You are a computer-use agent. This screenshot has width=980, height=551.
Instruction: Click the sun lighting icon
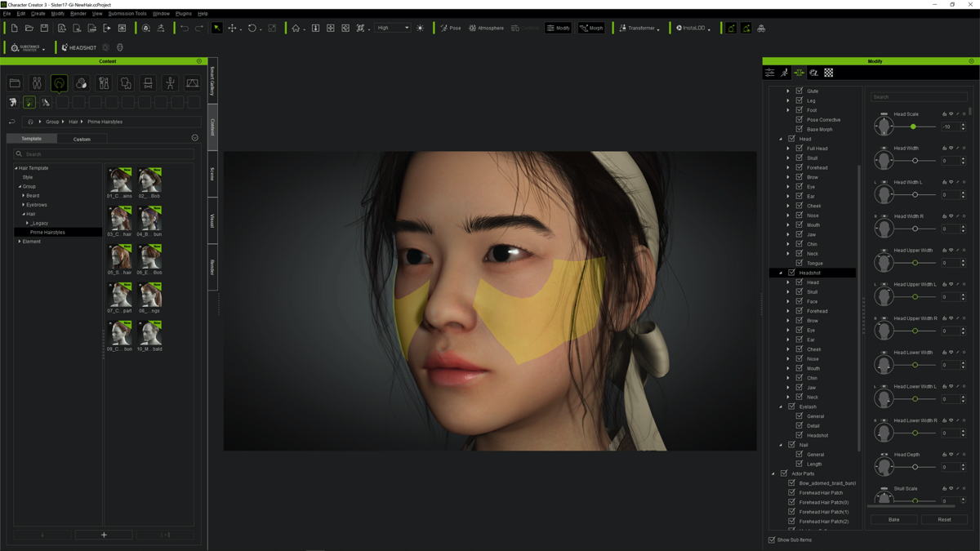pyautogui.click(x=421, y=28)
